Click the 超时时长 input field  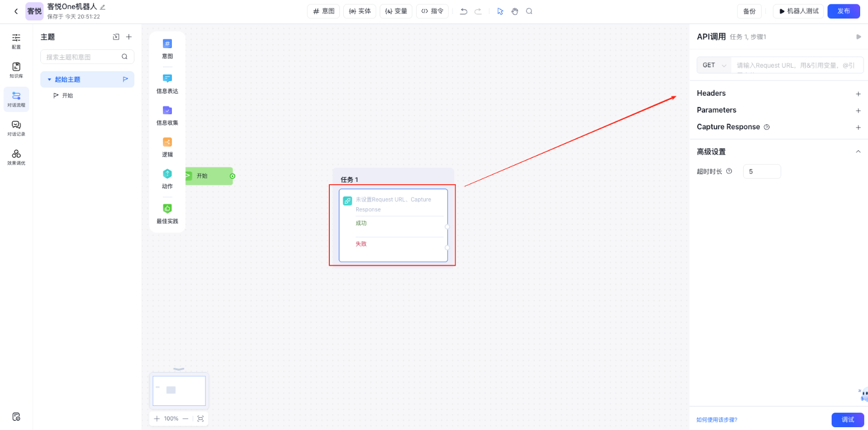[x=762, y=171]
